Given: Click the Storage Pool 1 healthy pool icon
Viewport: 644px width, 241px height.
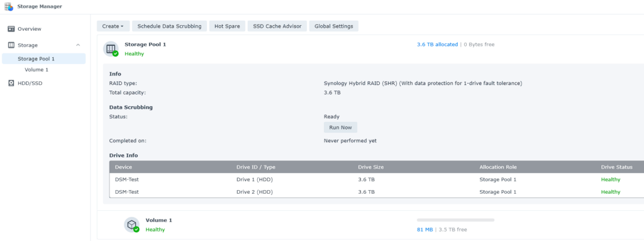Looking at the screenshot, I should [111, 49].
